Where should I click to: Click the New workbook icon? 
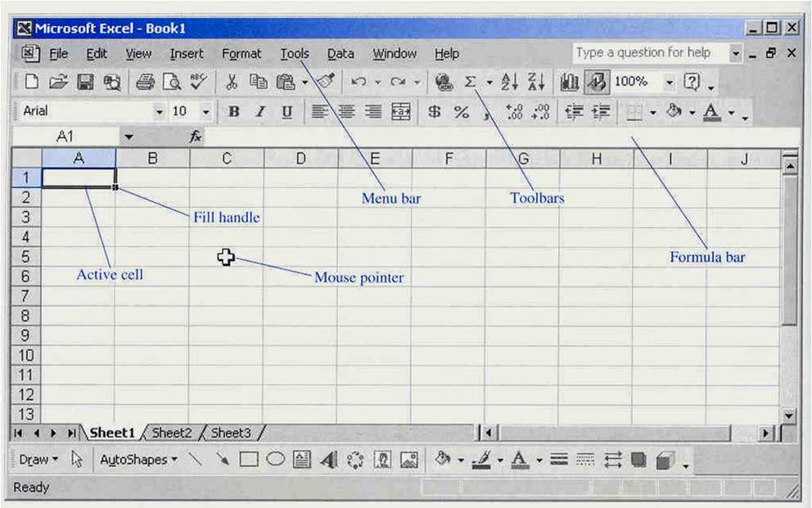[x=32, y=82]
